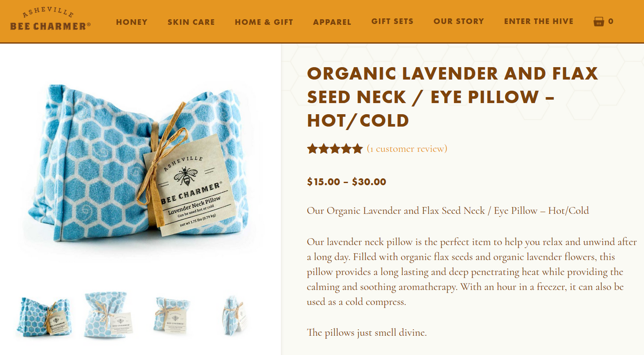Image resolution: width=644 pixels, height=355 pixels.
Task: Select second thumbnail of upright pillow bag
Action: click(x=108, y=315)
